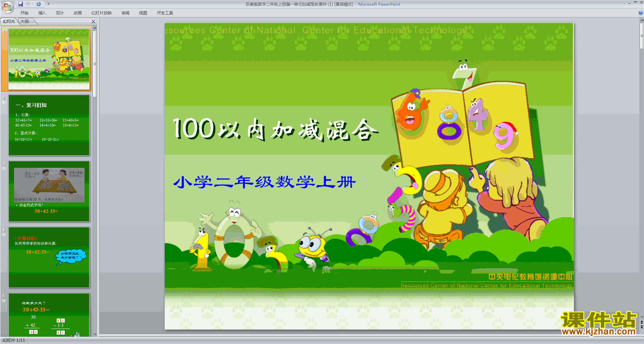The height and width of the screenshot is (344, 644).
Task: Open the undo history dropdown arrow
Action: coord(33,4)
